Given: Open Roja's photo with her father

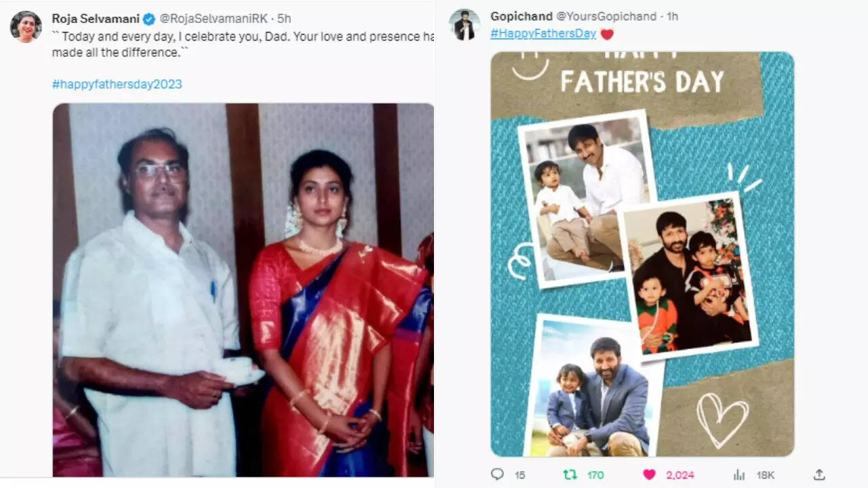Looking at the screenshot, I should pyautogui.click(x=243, y=289).
